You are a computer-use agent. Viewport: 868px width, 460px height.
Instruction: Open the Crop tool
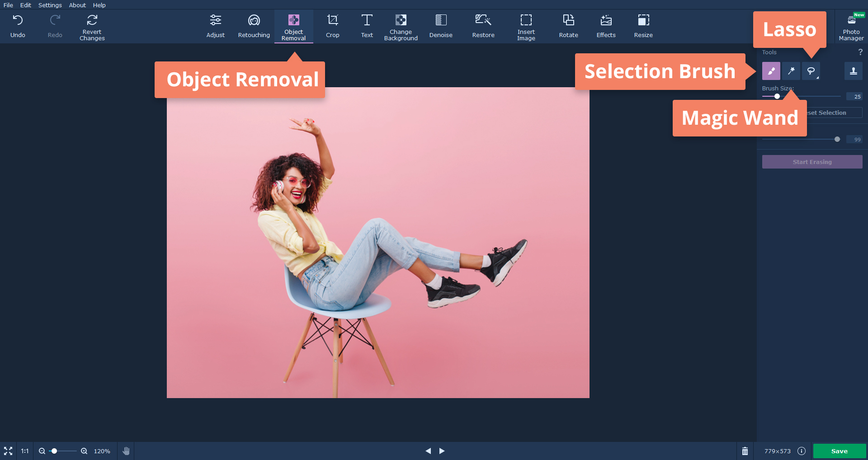333,26
